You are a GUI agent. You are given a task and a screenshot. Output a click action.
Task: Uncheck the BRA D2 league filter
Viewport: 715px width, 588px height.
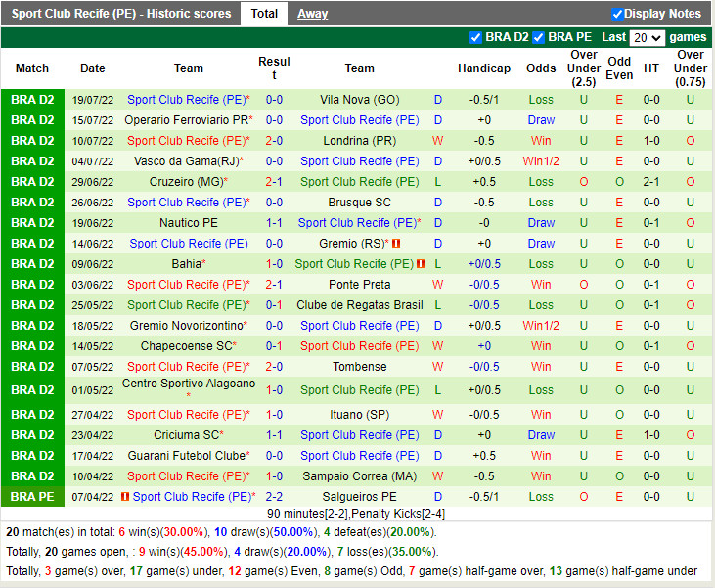[475, 37]
